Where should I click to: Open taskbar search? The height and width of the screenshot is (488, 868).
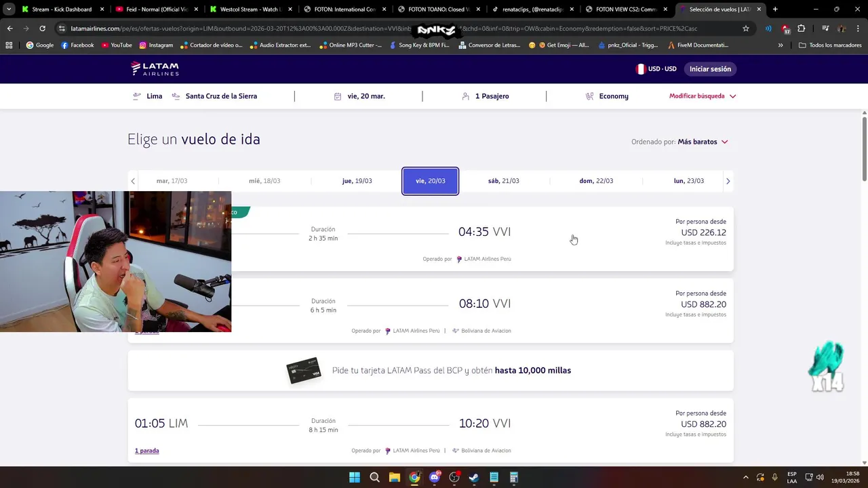coord(374,477)
